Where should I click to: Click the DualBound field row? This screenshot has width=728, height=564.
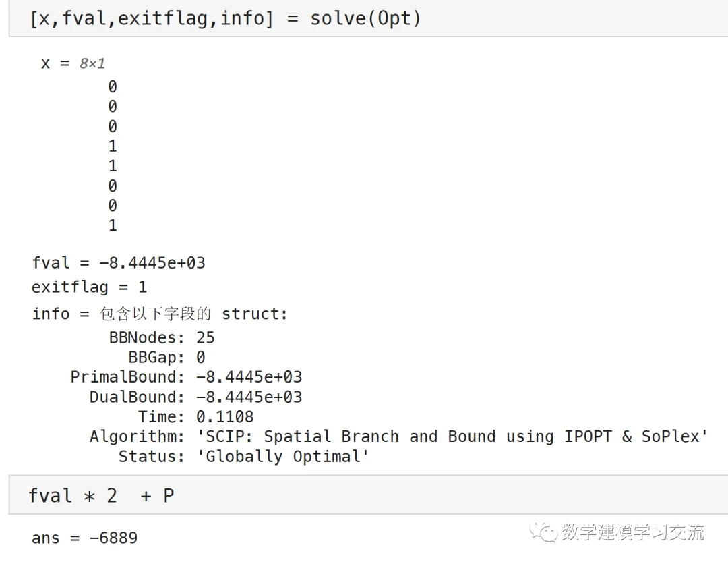click(195, 397)
